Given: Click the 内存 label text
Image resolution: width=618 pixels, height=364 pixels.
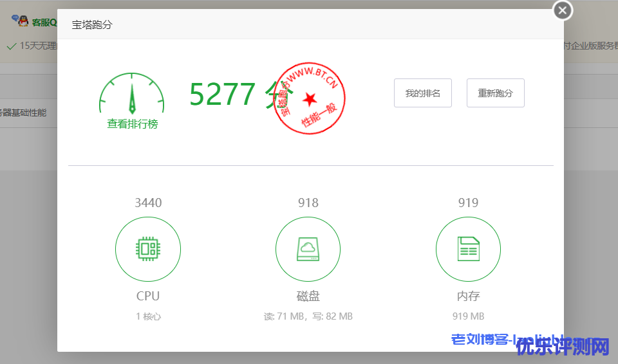Looking at the screenshot, I should coord(468,296).
